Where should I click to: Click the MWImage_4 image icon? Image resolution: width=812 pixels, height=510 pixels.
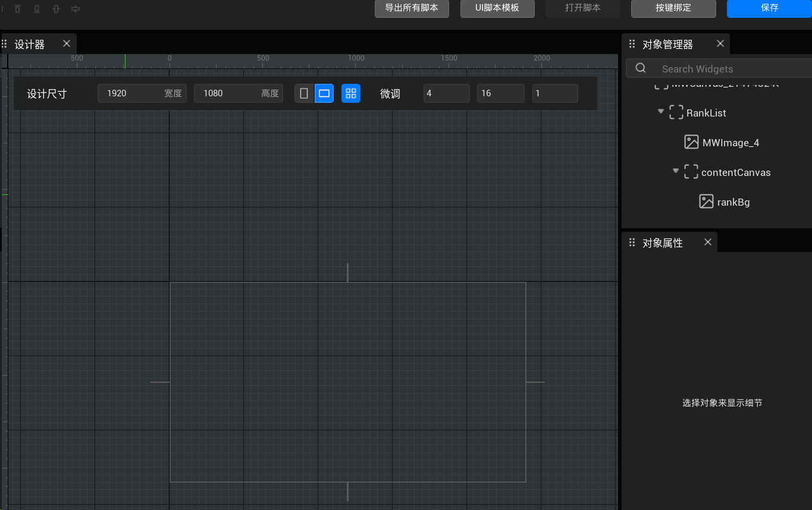click(x=691, y=143)
